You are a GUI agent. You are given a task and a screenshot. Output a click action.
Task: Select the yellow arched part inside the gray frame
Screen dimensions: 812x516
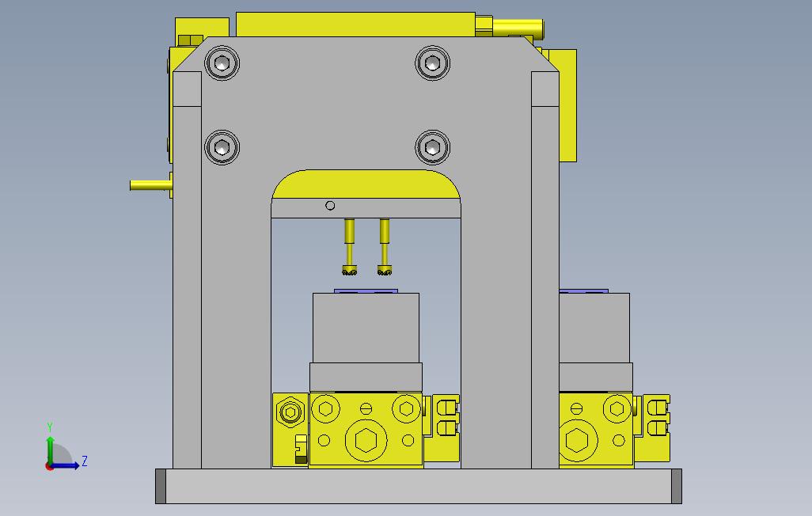pyautogui.click(x=366, y=184)
